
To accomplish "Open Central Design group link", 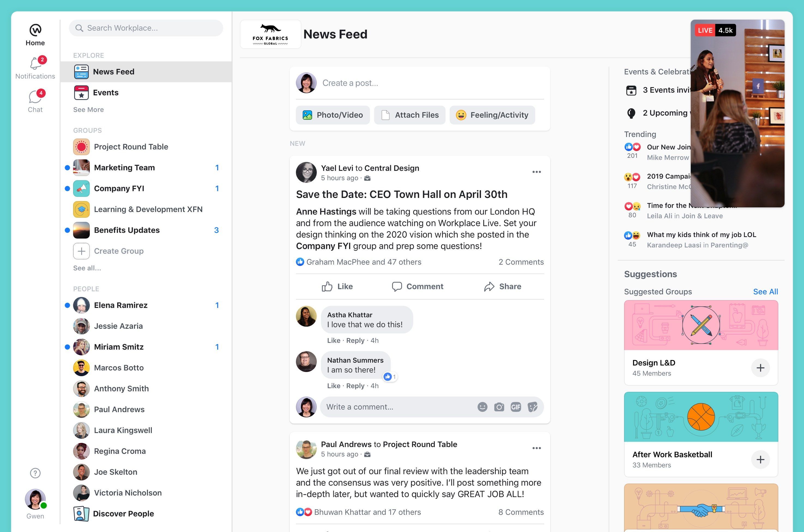I will (x=391, y=168).
